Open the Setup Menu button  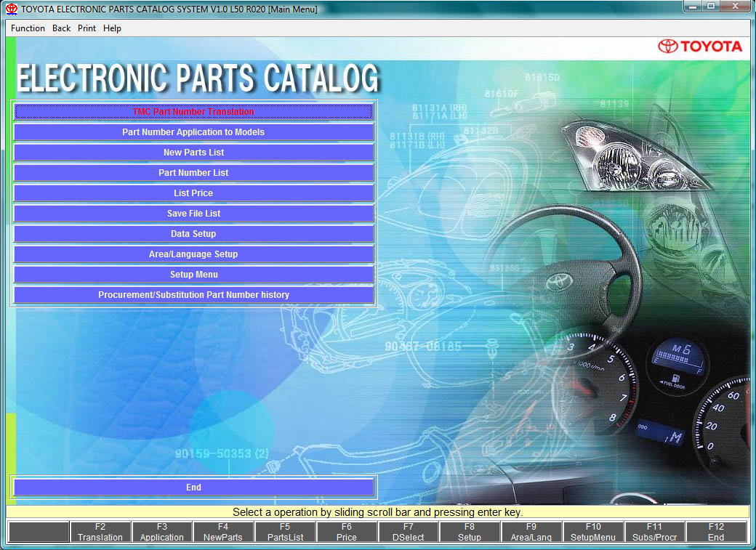[193, 274]
